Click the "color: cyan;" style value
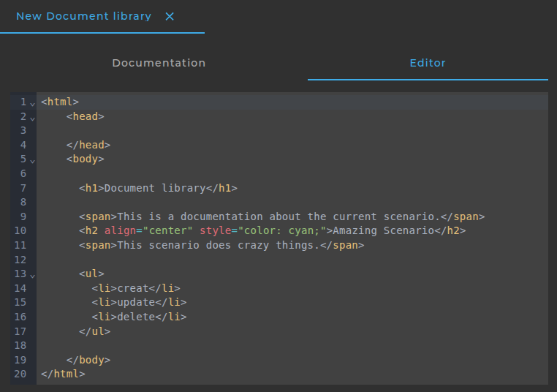 282,230
